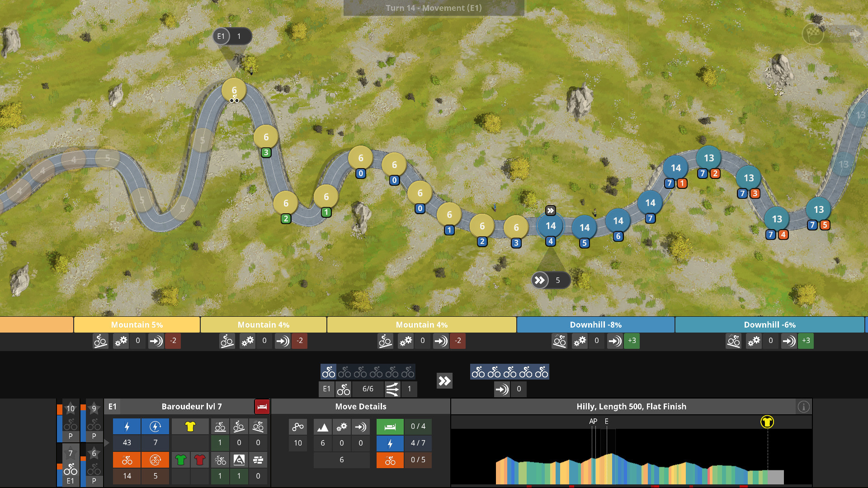868x488 pixels.
Task: Expand the double-chevron marker above rider token 14
Action: pos(550,210)
